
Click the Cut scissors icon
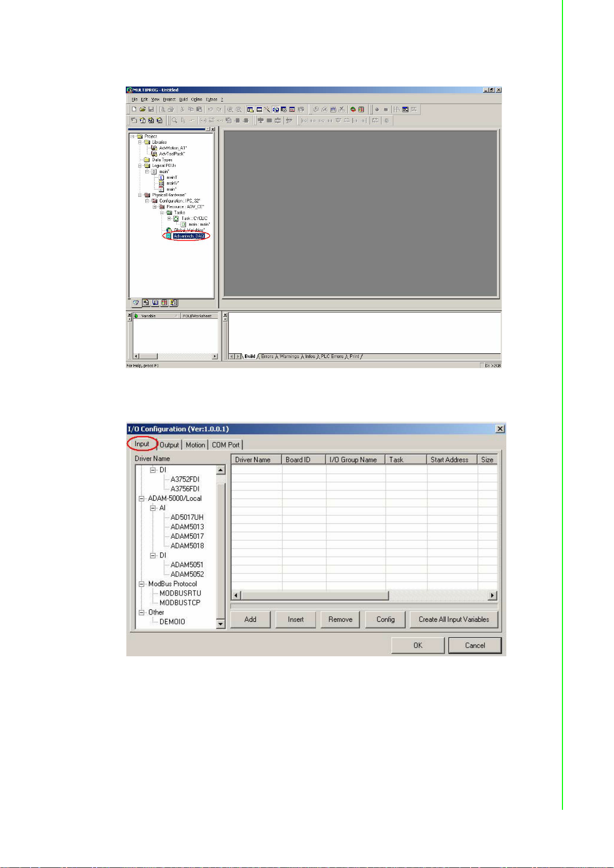point(182,109)
